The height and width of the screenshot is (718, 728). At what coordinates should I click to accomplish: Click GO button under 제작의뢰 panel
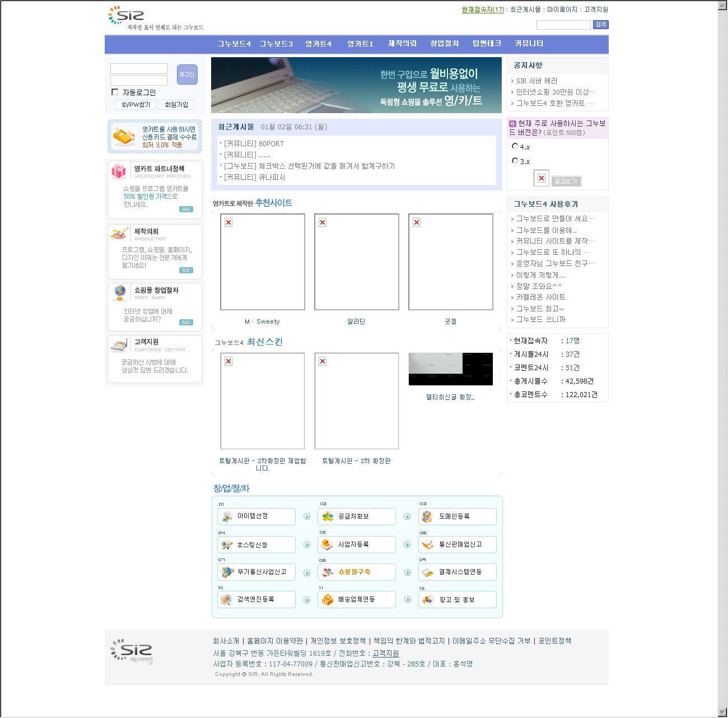click(186, 271)
